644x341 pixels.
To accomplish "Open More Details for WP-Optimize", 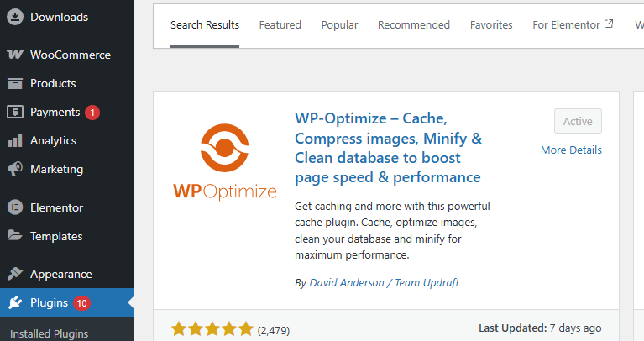I will tap(571, 150).
